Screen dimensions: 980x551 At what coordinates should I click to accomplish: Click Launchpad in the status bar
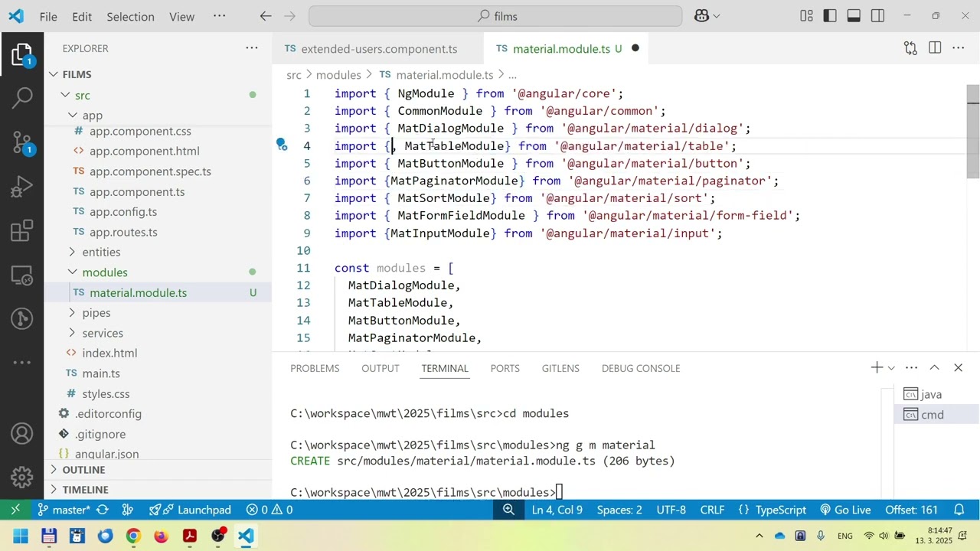click(190, 510)
